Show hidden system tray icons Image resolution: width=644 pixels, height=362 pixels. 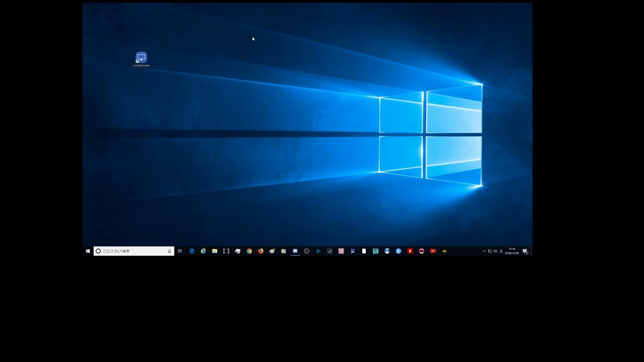click(485, 251)
